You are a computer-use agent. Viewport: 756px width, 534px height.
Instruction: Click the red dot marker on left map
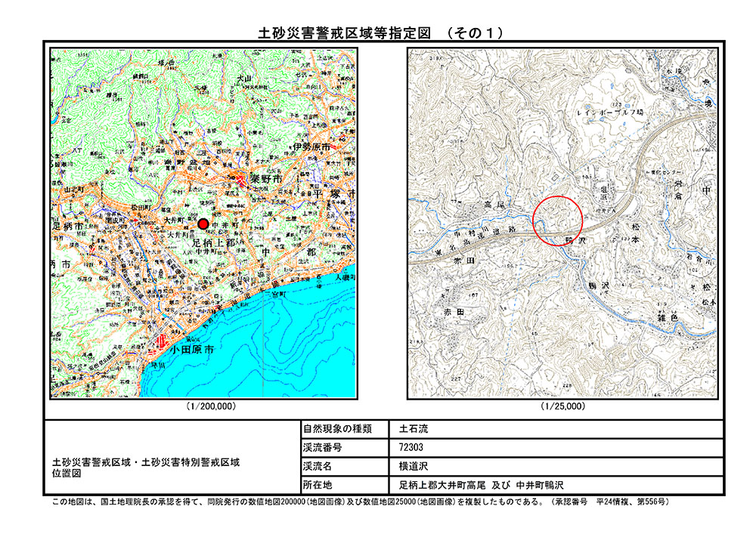click(203, 224)
